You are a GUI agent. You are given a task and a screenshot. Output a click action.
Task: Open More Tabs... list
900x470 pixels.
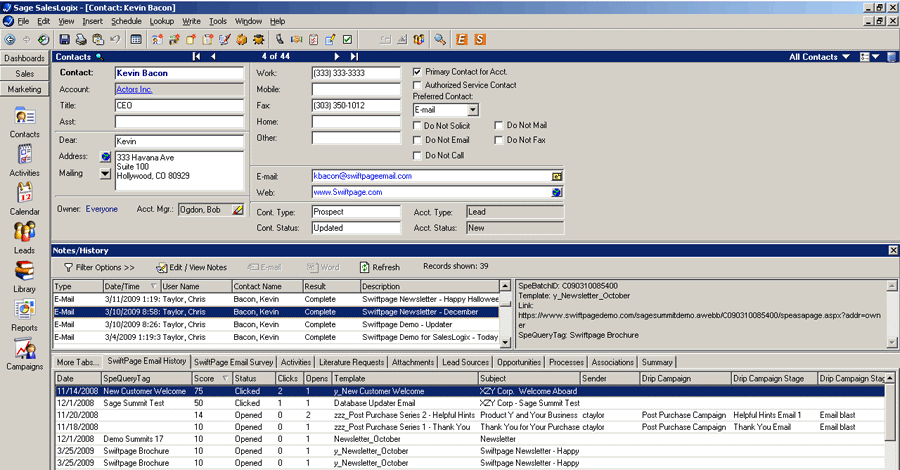(77, 362)
